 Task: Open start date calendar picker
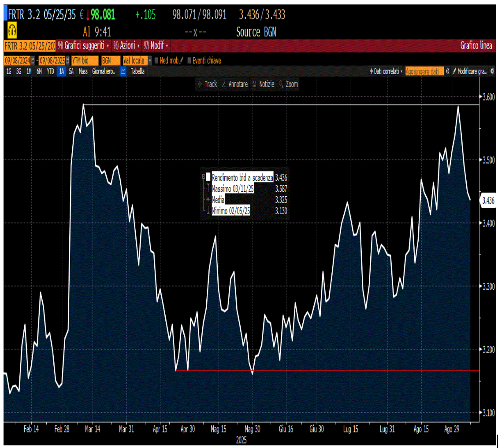tap(33, 60)
